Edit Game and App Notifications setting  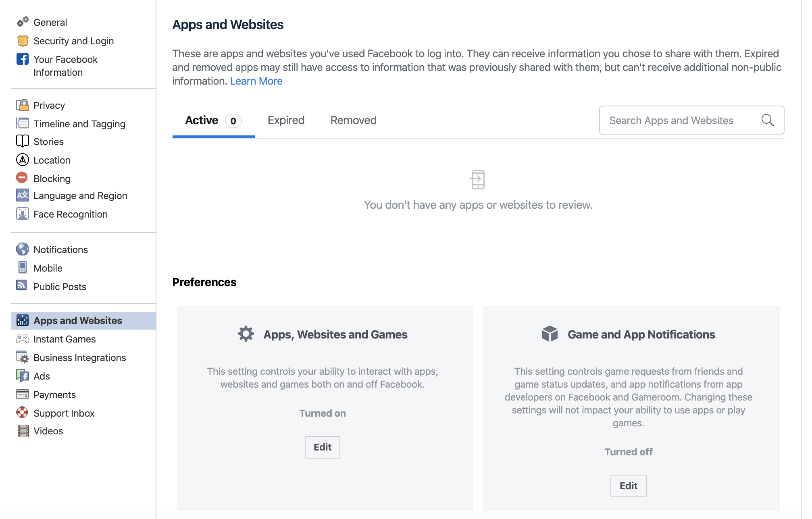tap(628, 486)
